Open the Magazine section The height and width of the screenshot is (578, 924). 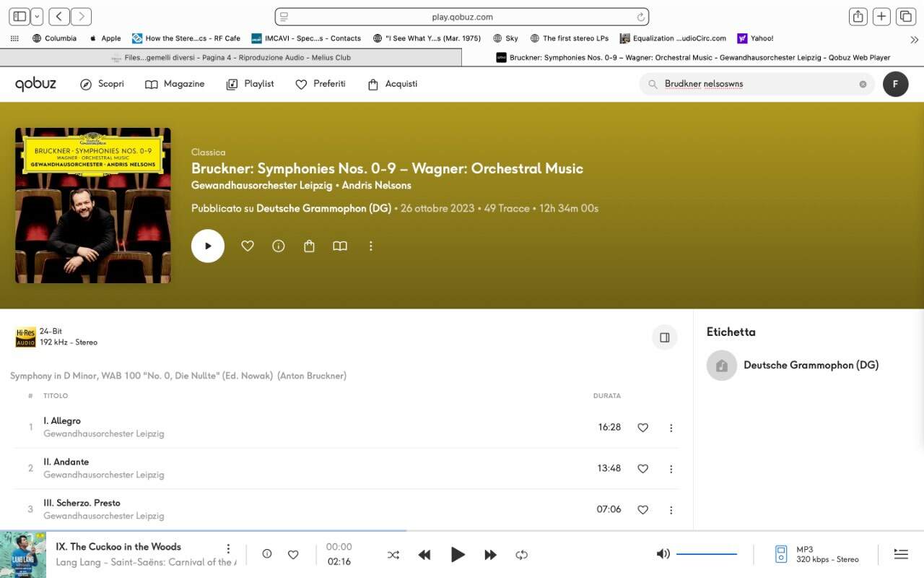tap(175, 85)
